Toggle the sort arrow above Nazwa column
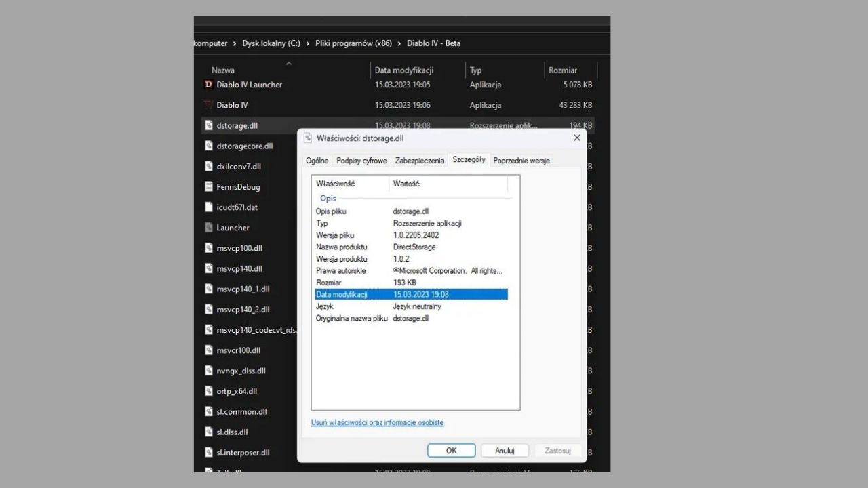Screen dimensions: 868x488 pyautogui.click(x=289, y=64)
